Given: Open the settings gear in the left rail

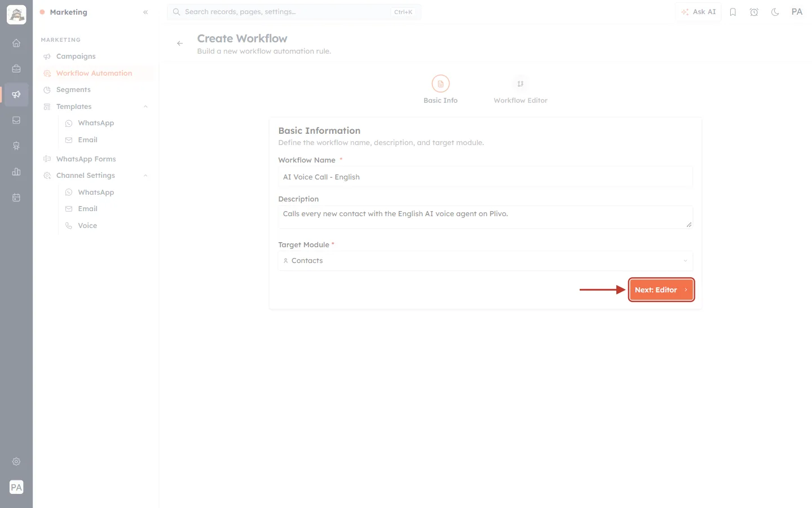Looking at the screenshot, I should tap(16, 462).
